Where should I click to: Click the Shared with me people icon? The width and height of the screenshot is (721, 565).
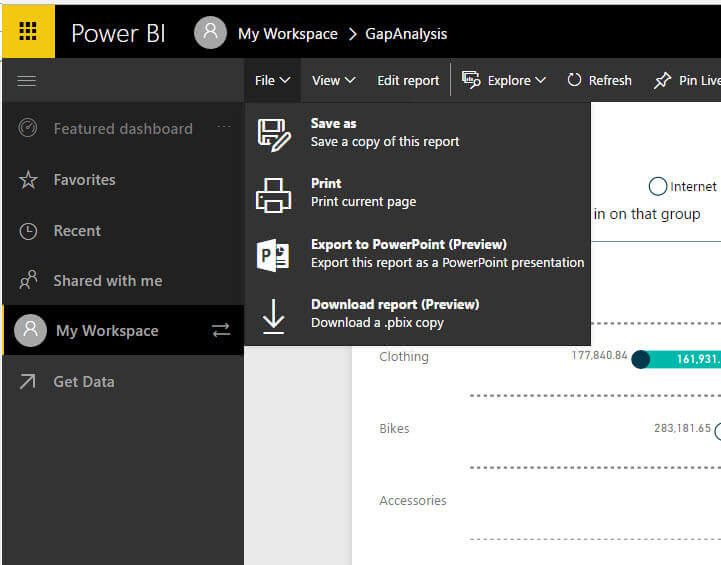pos(28,280)
